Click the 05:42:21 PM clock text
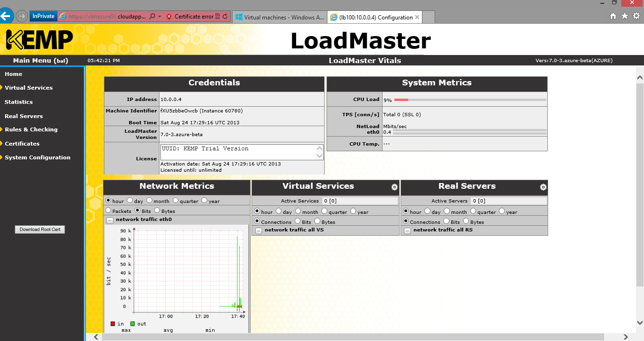This screenshot has width=644, height=341. click(103, 61)
